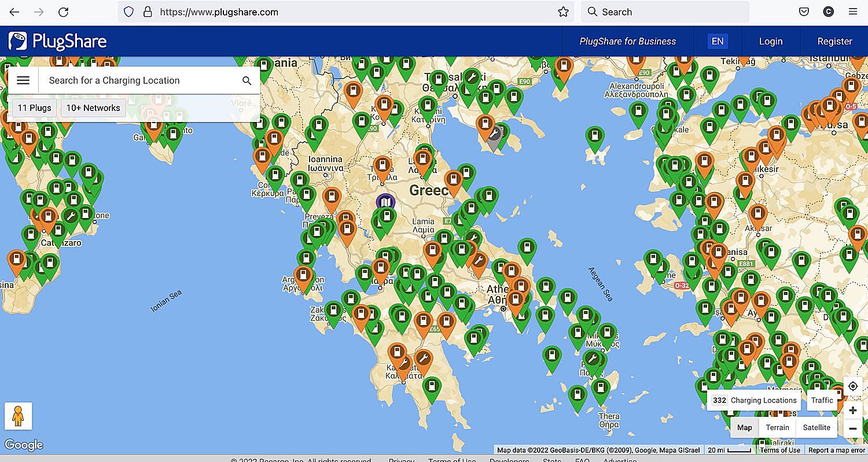Click Report a map error
The height and width of the screenshot is (462, 868).
837,450
